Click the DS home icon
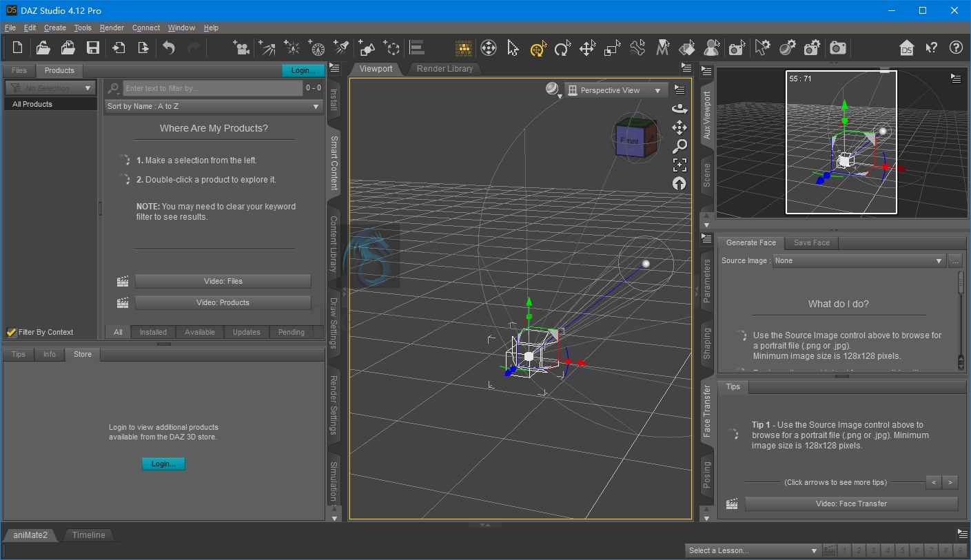The width and height of the screenshot is (971, 560). coord(907,48)
